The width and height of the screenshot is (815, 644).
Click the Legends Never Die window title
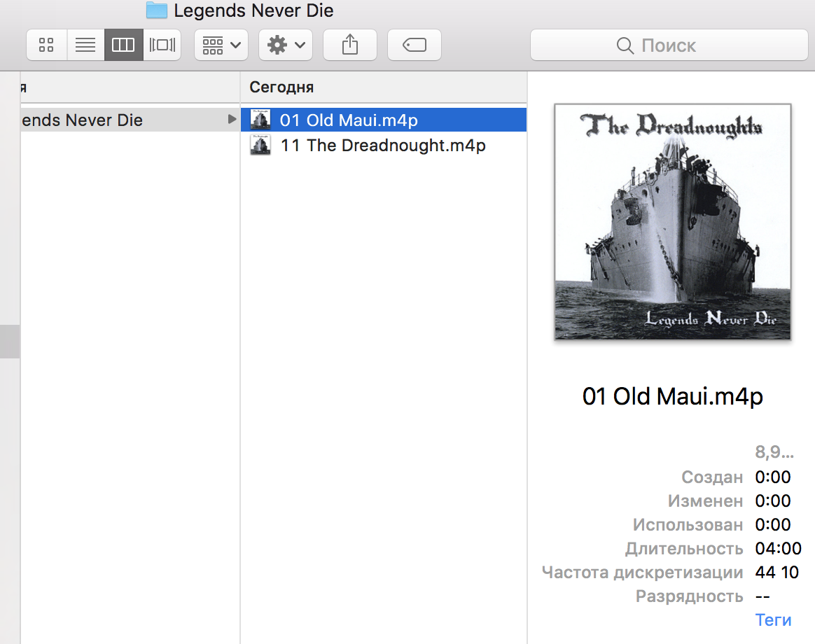[x=253, y=10]
